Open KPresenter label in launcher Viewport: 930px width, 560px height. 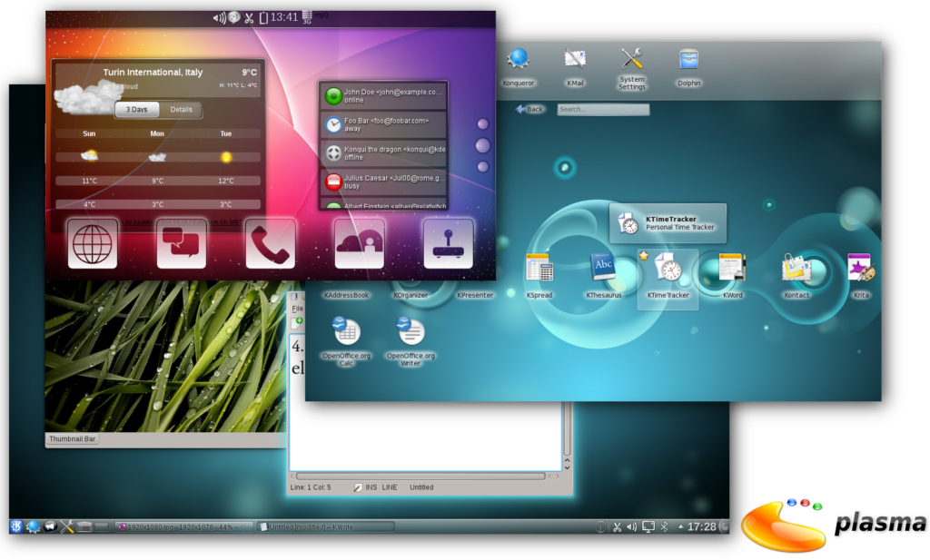coord(474,295)
